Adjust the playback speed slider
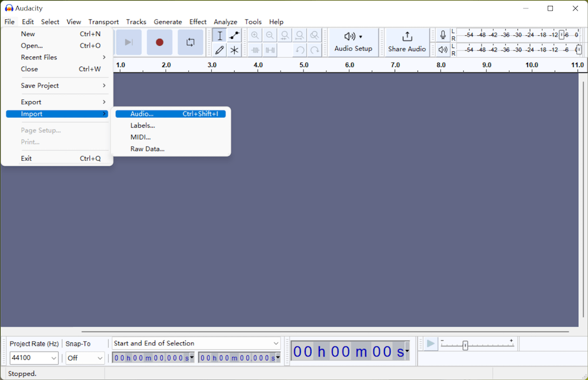Image resolution: width=588 pixels, height=380 pixels. point(465,345)
